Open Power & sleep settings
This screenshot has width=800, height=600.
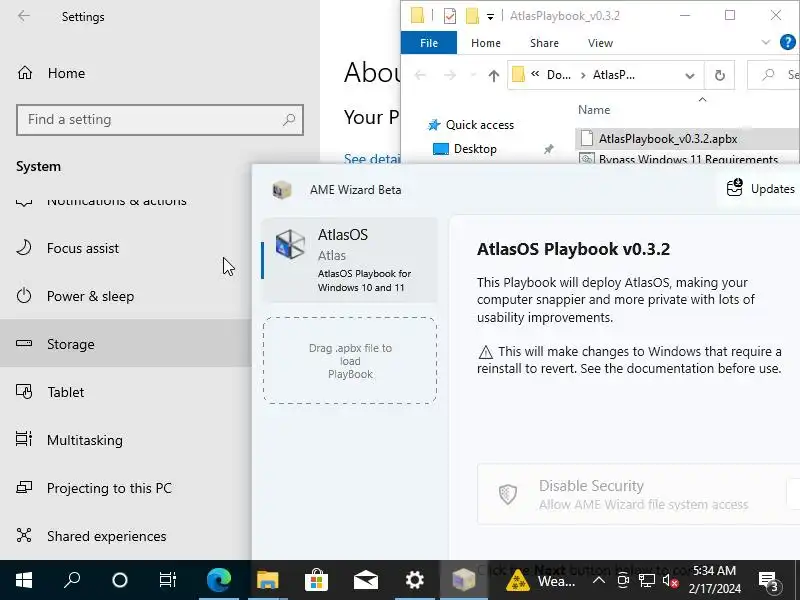coord(126,296)
